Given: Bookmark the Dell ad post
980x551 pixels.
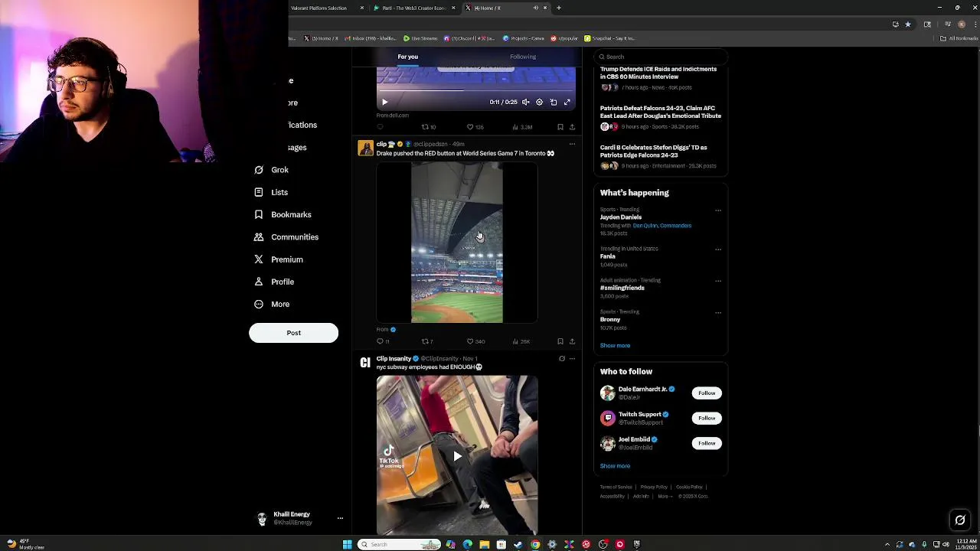Looking at the screenshot, I should tap(560, 127).
